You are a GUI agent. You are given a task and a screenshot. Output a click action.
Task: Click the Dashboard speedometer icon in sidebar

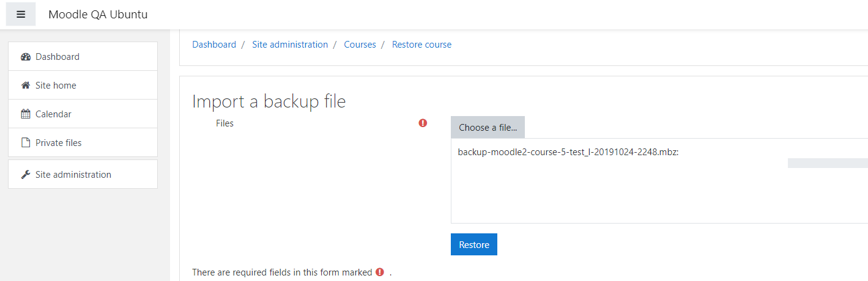point(26,57)
